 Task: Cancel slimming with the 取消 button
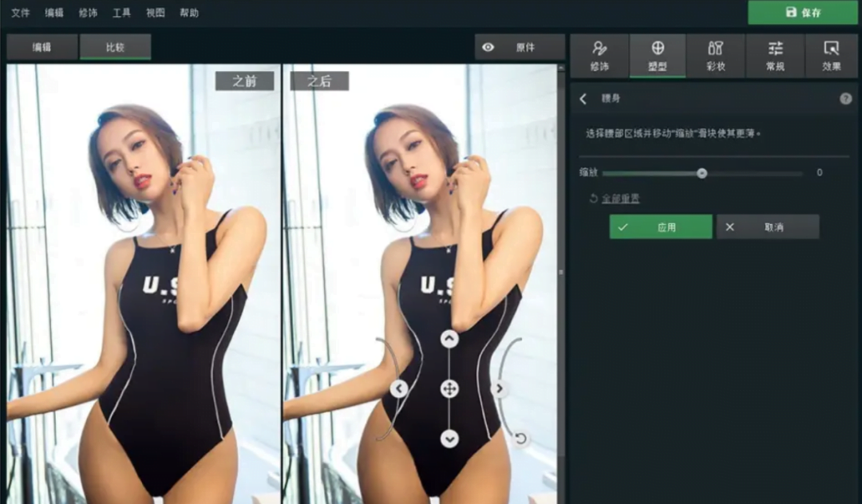pos(768,226)
